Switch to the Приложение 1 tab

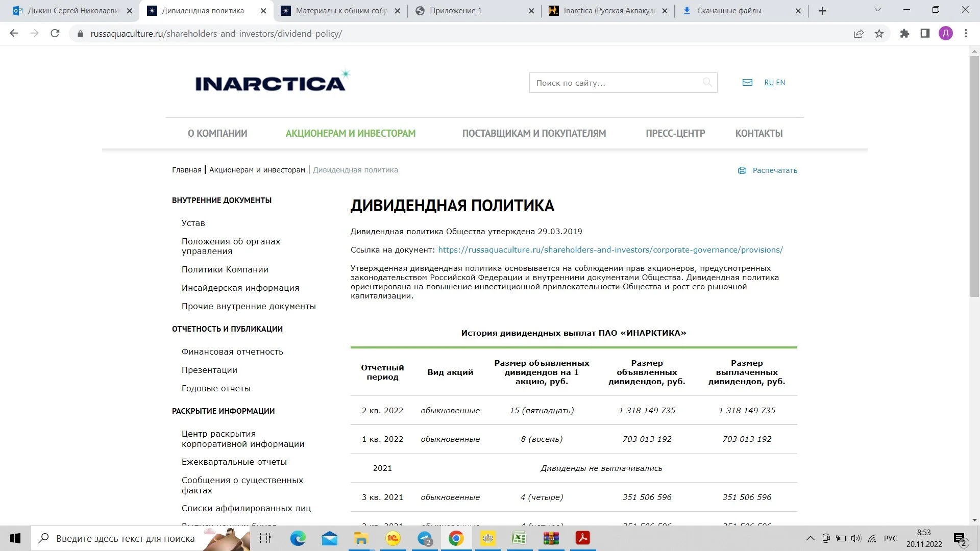coord(475,11)
